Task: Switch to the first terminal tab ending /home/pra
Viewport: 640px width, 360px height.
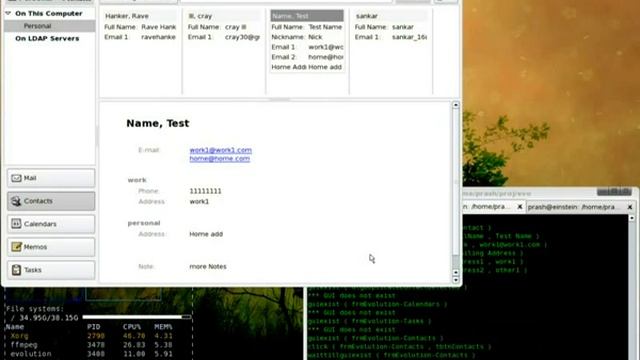Action: point(488,207)
